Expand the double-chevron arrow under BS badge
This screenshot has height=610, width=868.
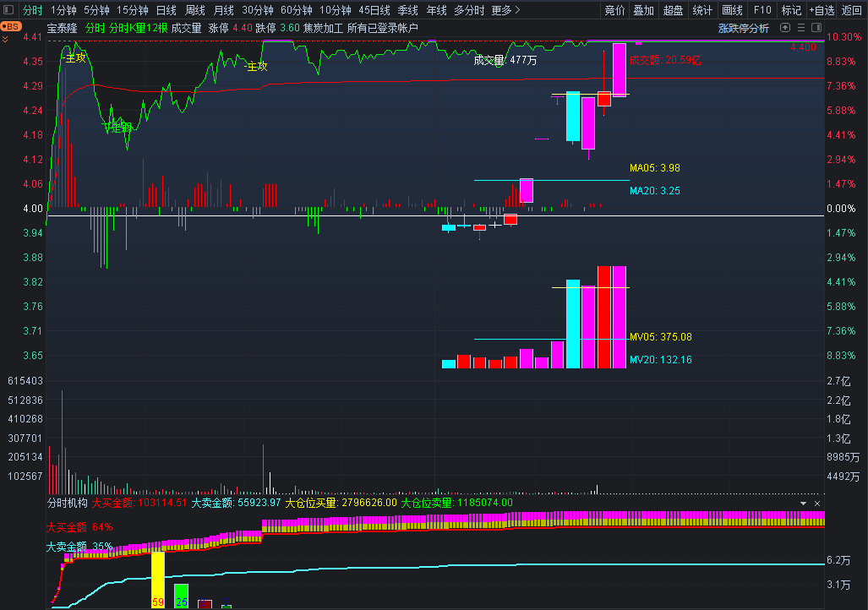point(5,40)
